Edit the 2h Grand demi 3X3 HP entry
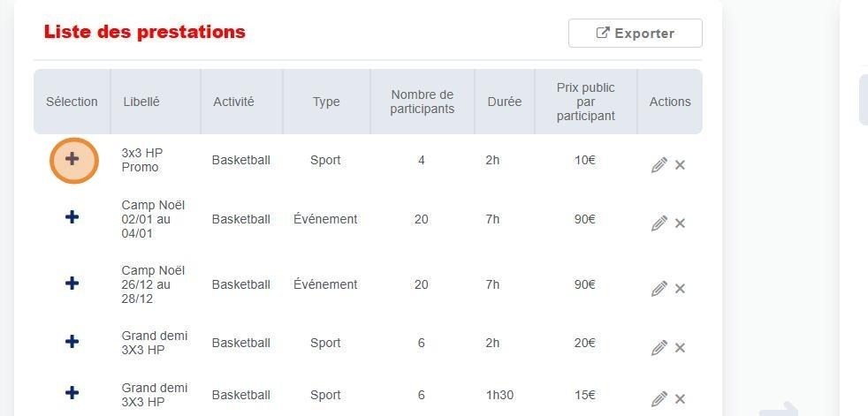Image resolution: width=868 pixels, height=416 pixels. point(659,348)
